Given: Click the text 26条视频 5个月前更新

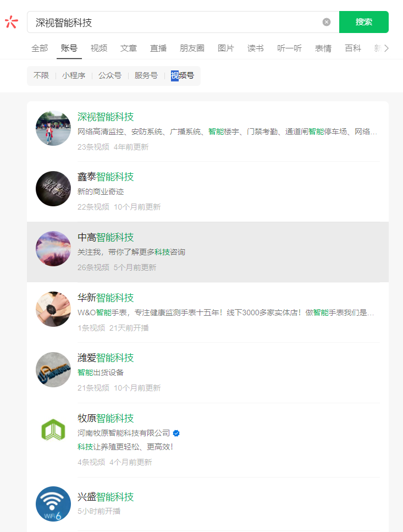Looking at the screenshot, I should point(117,268).
